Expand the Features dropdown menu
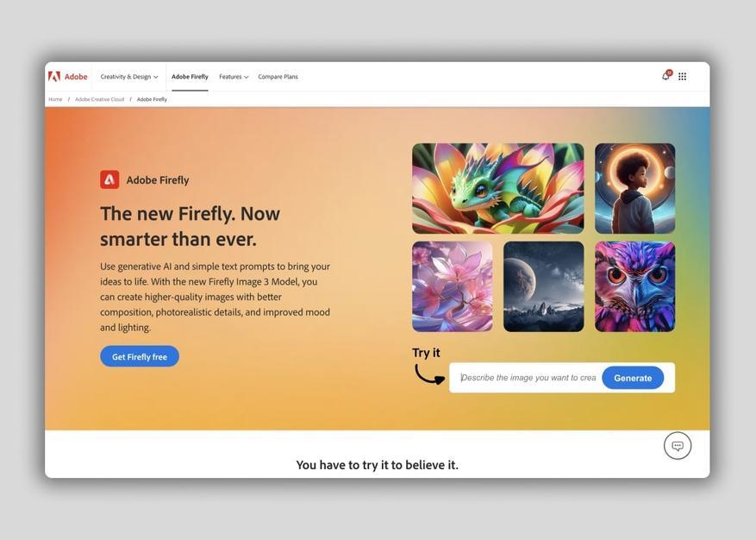The height and width of the screenshot is (540, 756). [234, 77]
